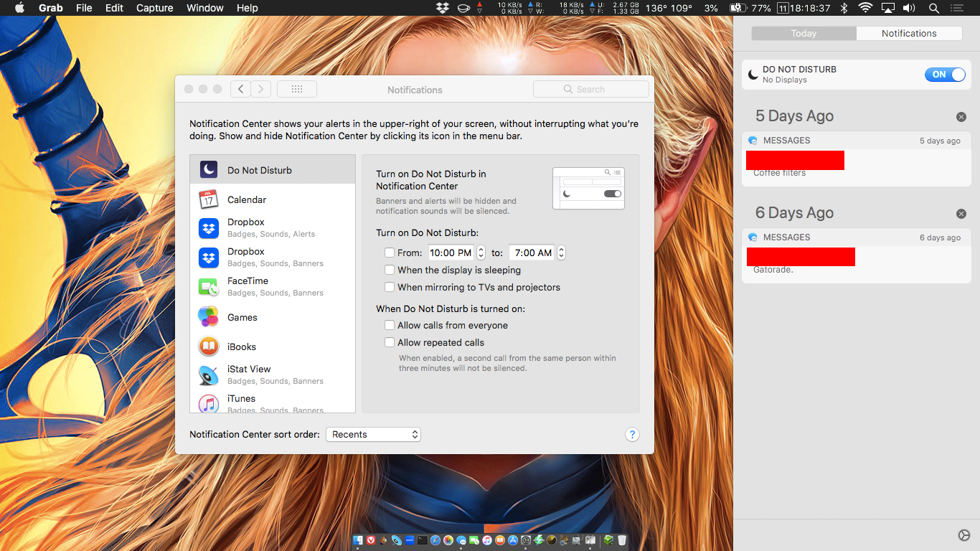
Task: Open Notification Center sort order dropdown
Action: pos(373,435)
